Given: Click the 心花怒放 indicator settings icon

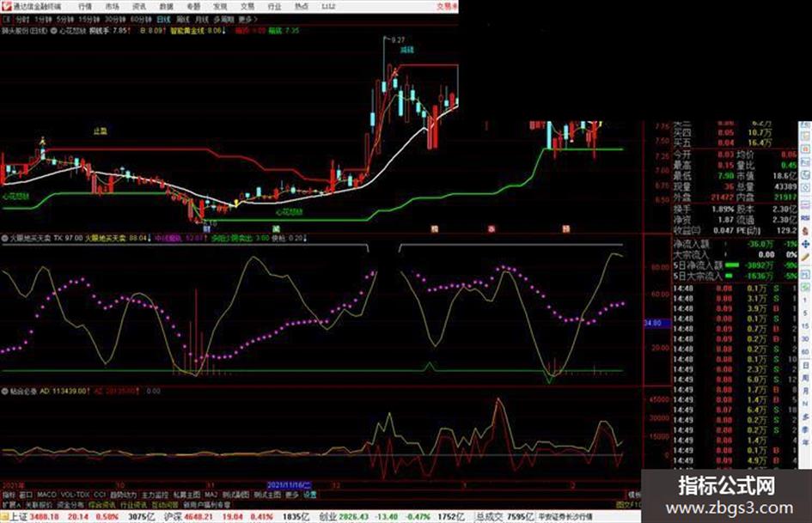Looking at the screenshot, I should 53,31.
